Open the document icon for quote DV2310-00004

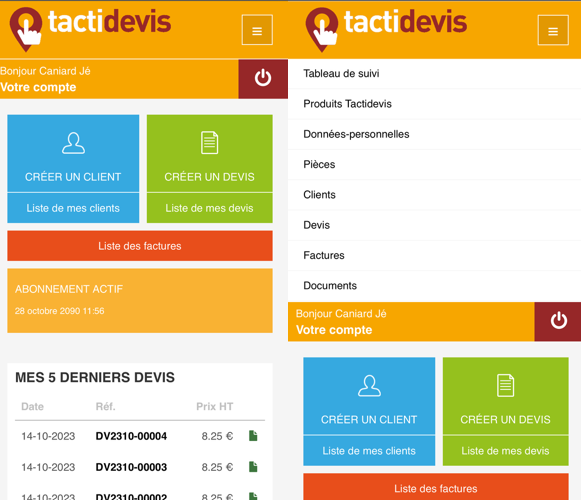pyautogui.click(x=253, y=436)
